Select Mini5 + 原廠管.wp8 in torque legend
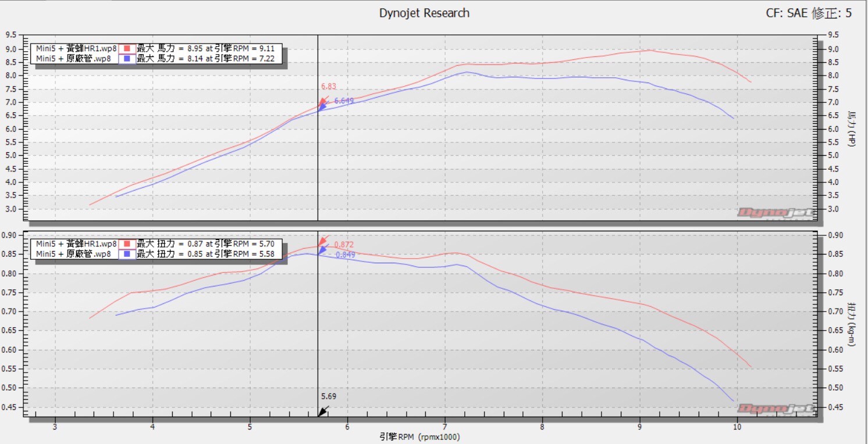The height and width of the screenshot is (444, 868). coord(73,254)
